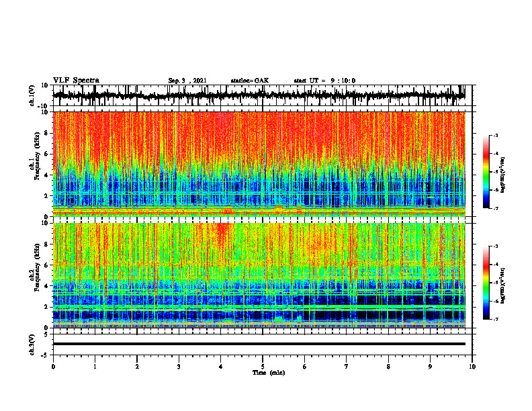
Task: Click the "station=GAK" label
Action: (250, 81)
